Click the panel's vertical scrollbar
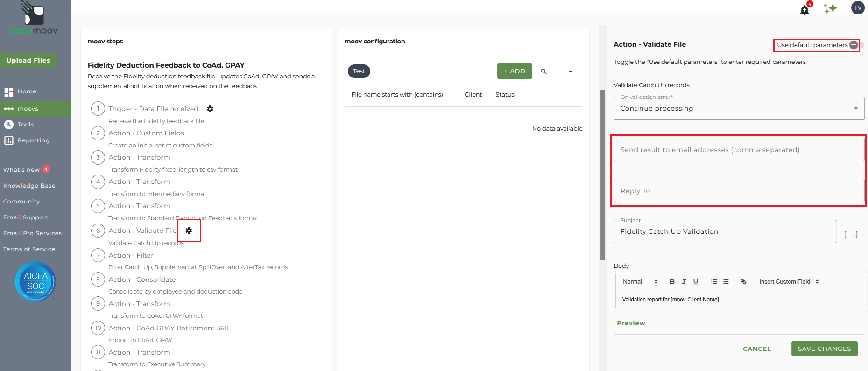The width and height of the screenshot is (868, 371). (603, 174)
